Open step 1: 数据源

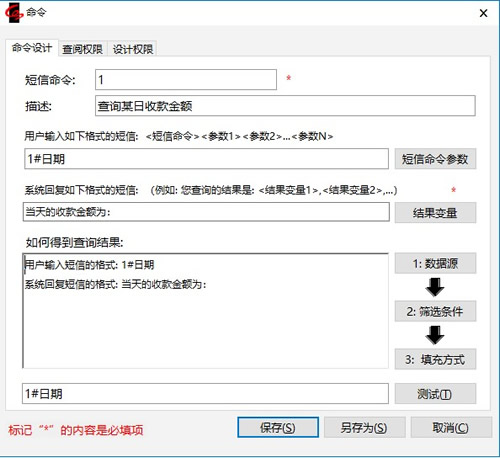[435, 263]
